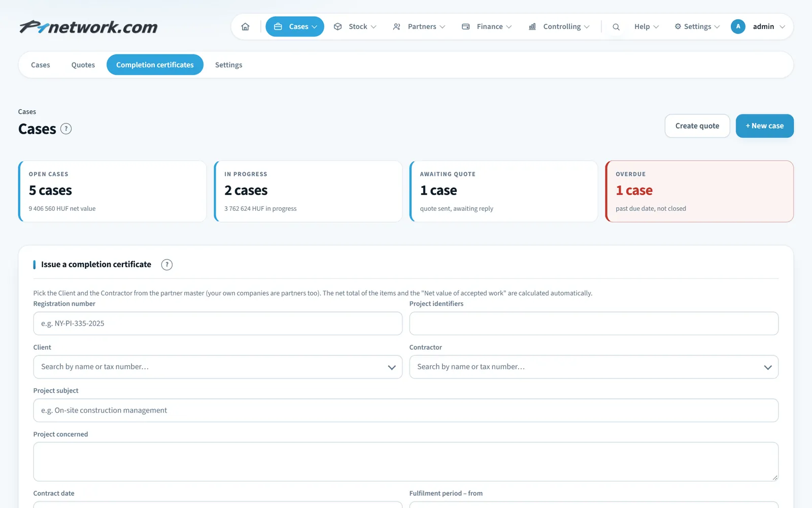This screenshot has width=812, height=508.
Task: Focus the Project identifiers field
Action: click(594, 324)
